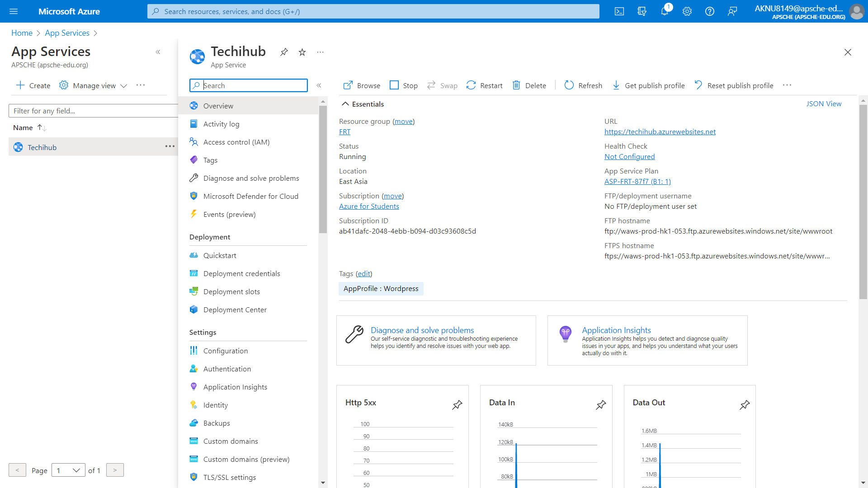Collapse the Essentials section
This screenshot has width=868, height=488.
pyautogui.click(x=345, y=103)
